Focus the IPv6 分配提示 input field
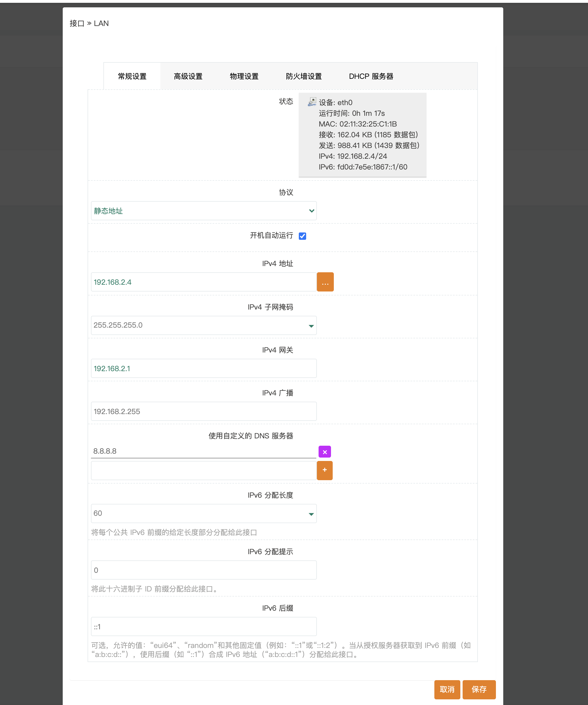 pos(204,570)
